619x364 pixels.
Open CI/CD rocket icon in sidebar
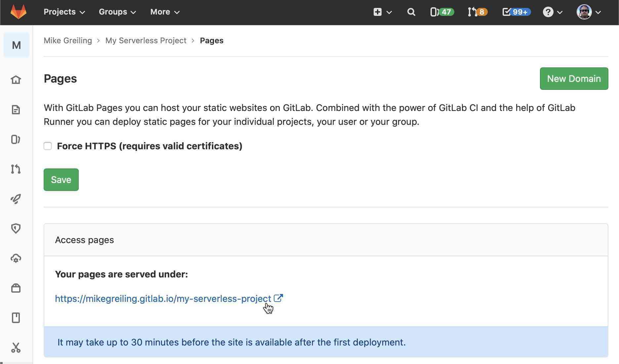[x=16, y=199]
